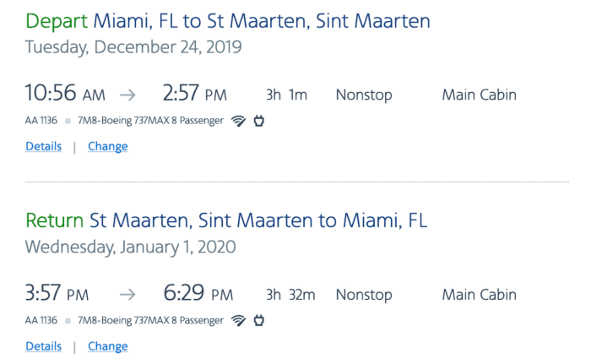Click the Wi-Fi icon on the return flight
This screenshot has width=591, height=364.
(x=238, y=321)
